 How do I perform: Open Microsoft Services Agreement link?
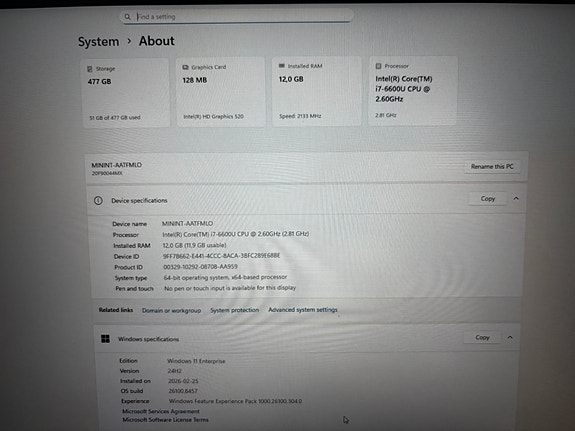[x=161, y=411]
